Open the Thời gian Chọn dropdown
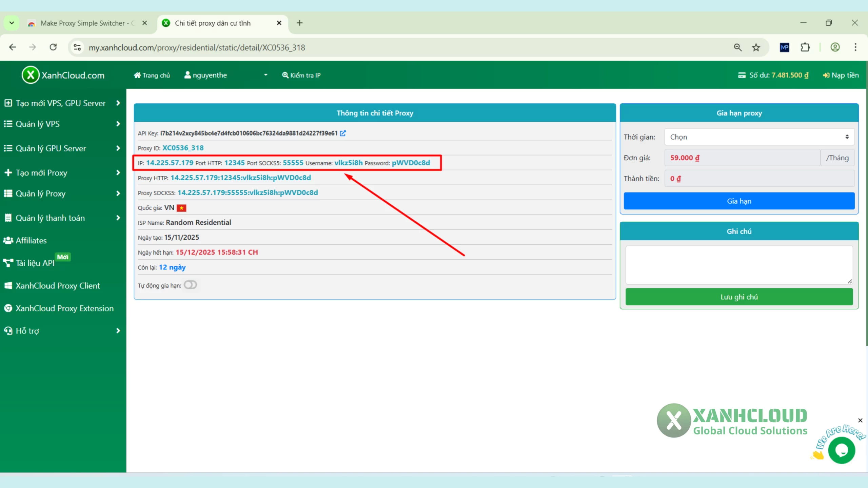This screenshot has height=488, width=868. click(x=759, y=137)
